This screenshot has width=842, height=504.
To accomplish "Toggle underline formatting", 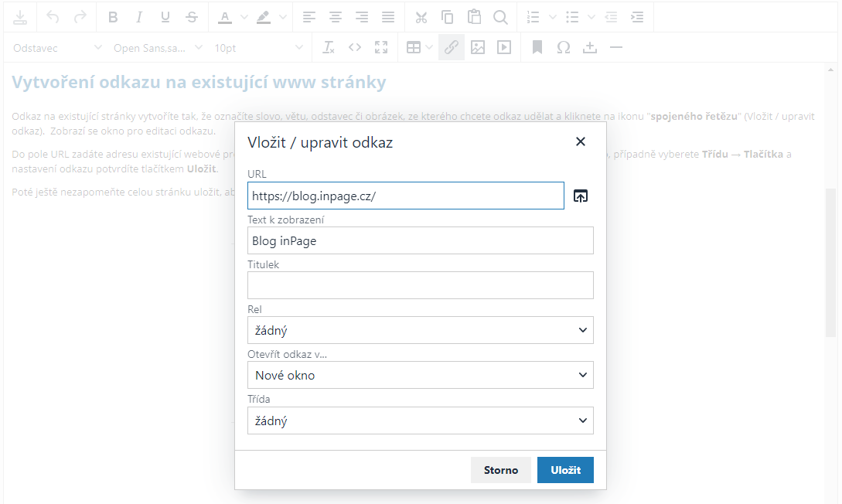I will pos(165,17).
